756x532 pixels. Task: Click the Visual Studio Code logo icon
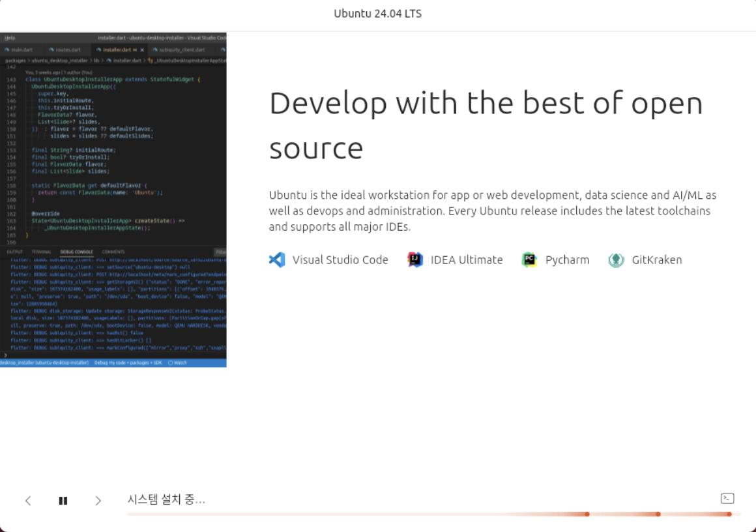click(277, 260)
